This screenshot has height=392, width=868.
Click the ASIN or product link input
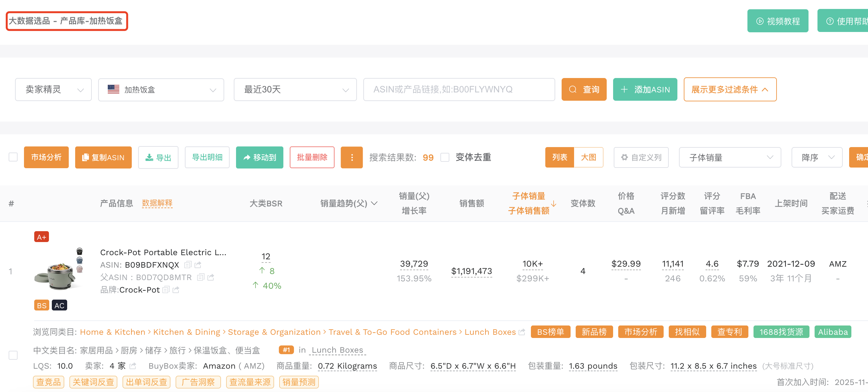[x=459, y=90]
